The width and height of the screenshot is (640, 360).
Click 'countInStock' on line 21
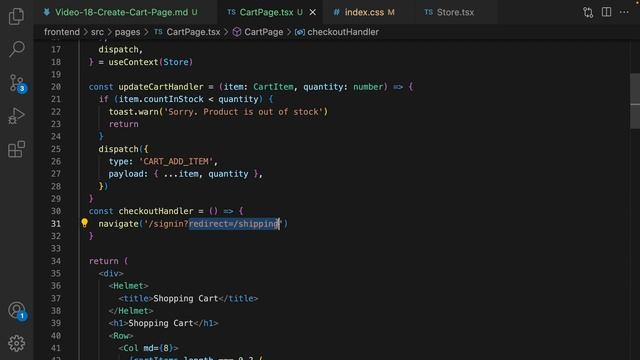(173, 99)
